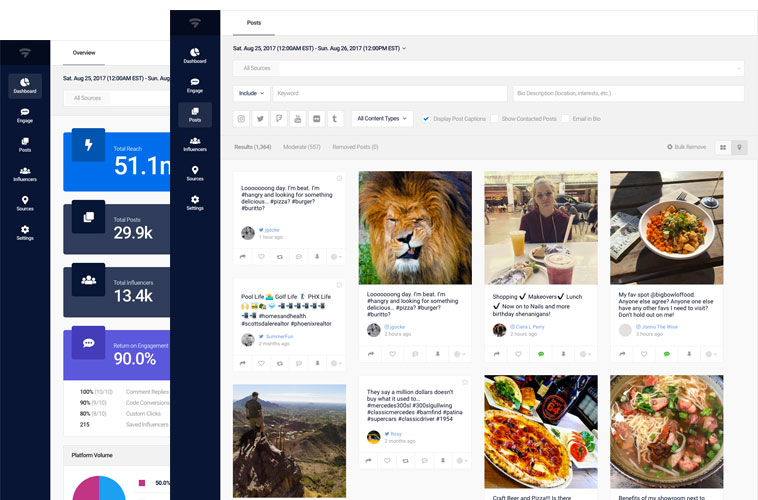This screenshot has height=500, width=758.
Task: Open the Include keyword mode dropdown
Action: click(251, 93)
